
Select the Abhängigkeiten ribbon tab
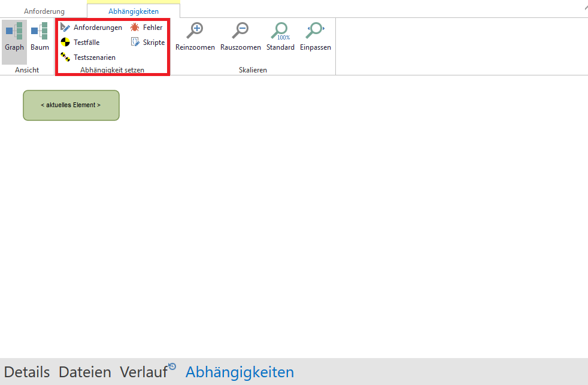tap(134, 11)
